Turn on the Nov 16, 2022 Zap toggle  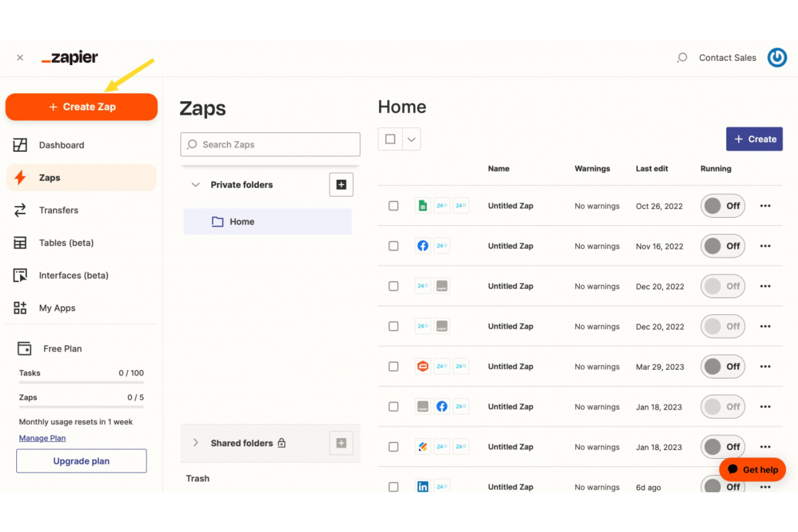pyautogui.click(x=723, y=246)
